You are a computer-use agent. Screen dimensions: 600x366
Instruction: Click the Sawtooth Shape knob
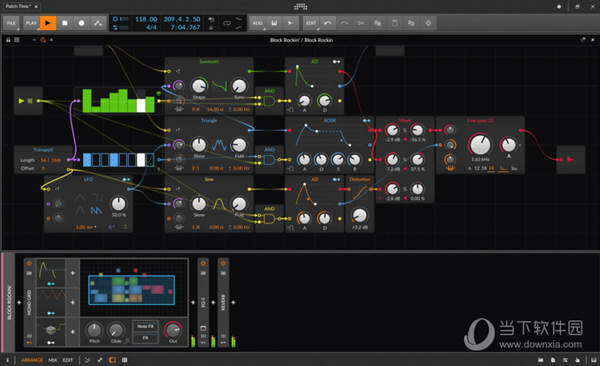199,86
